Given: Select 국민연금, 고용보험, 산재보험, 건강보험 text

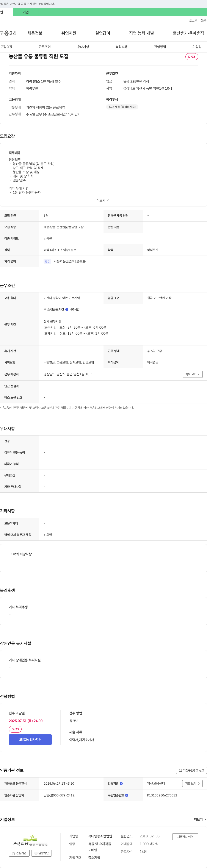Looking at the screenshot, I should [69, 363].
